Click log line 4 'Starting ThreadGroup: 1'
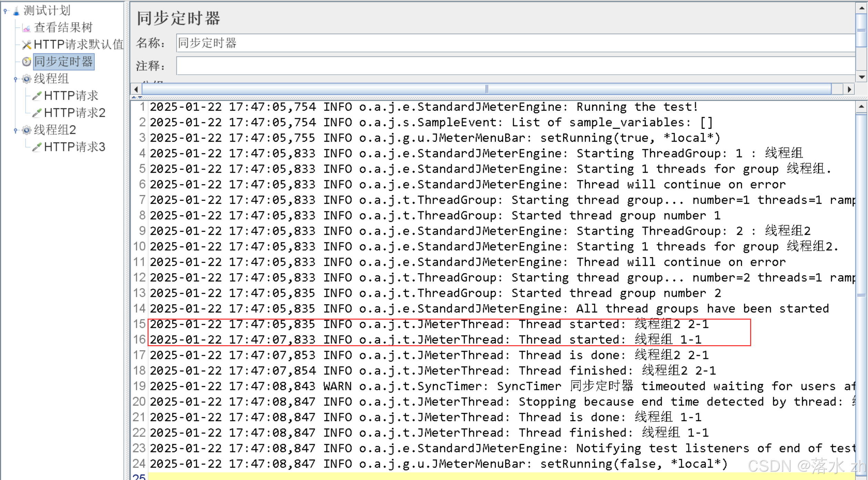This screenshot has width=868, height=480. click(x=476, y=153)
